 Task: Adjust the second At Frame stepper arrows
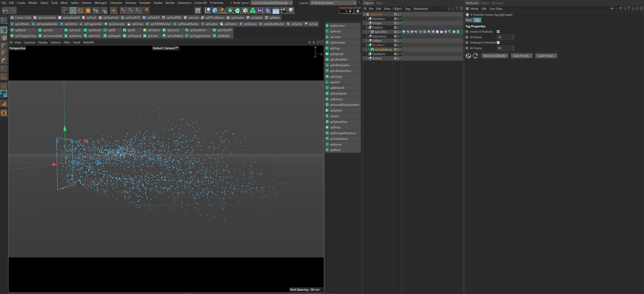coord(513,48)
